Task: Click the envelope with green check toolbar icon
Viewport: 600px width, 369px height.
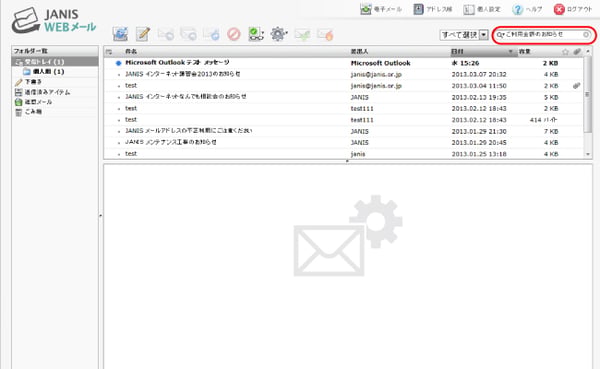Action: coord(302,35)
